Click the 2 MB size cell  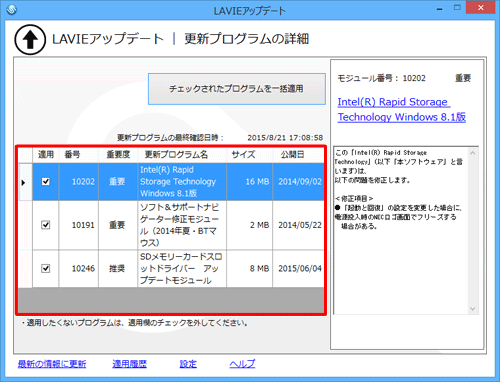point(250,225)
